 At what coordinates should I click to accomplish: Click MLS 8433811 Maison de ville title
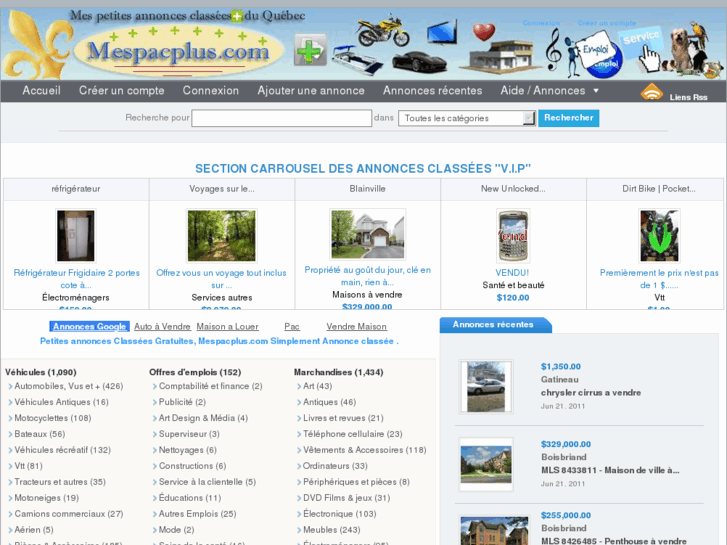coord(610,470)
